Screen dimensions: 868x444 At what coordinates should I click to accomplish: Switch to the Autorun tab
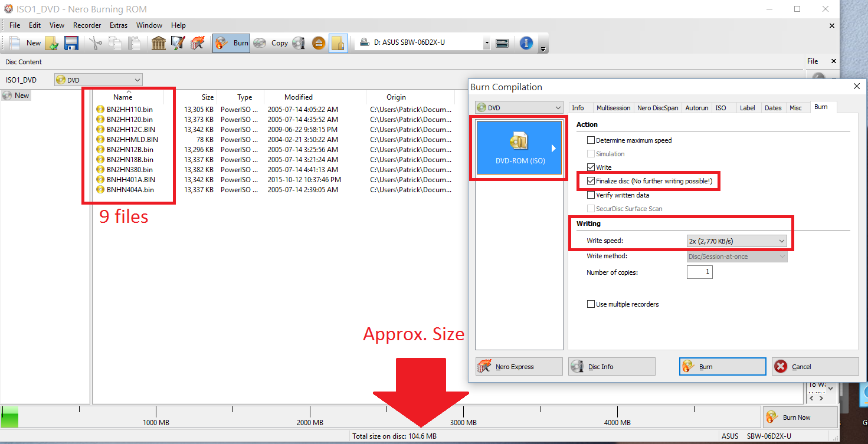pyautogui.click(x=696, y=108)
